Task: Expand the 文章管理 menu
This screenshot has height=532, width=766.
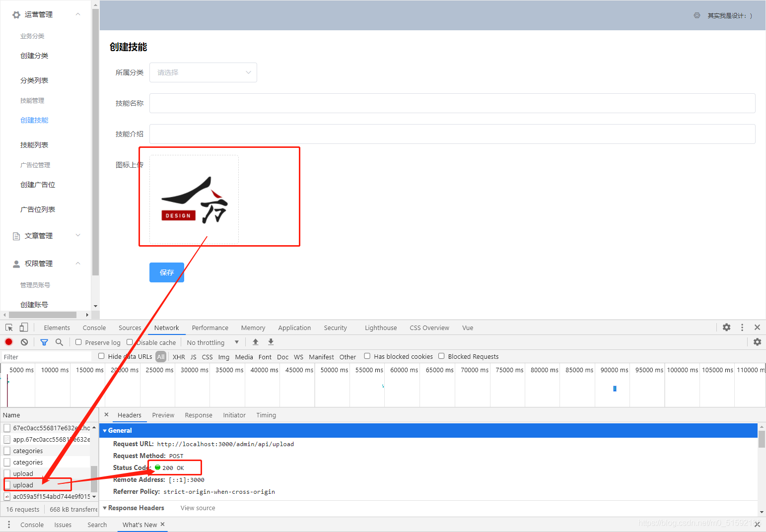Action: point(78,235)
